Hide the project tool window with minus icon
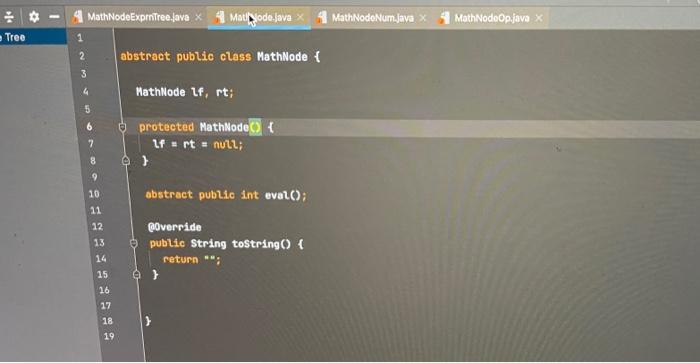This screenshot has height=363, width=700. [x=54, y=17]
